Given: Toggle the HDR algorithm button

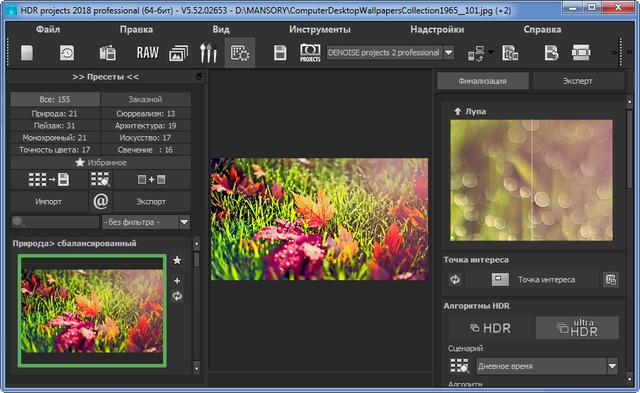Looking at the screenshot, I should [x=491, y=328].
